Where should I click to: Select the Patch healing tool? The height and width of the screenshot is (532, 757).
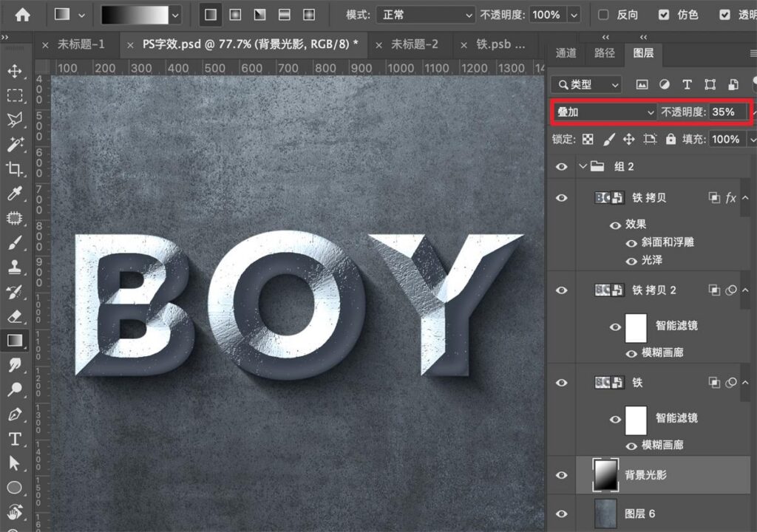pyautogui.click(x=15, y=218)
